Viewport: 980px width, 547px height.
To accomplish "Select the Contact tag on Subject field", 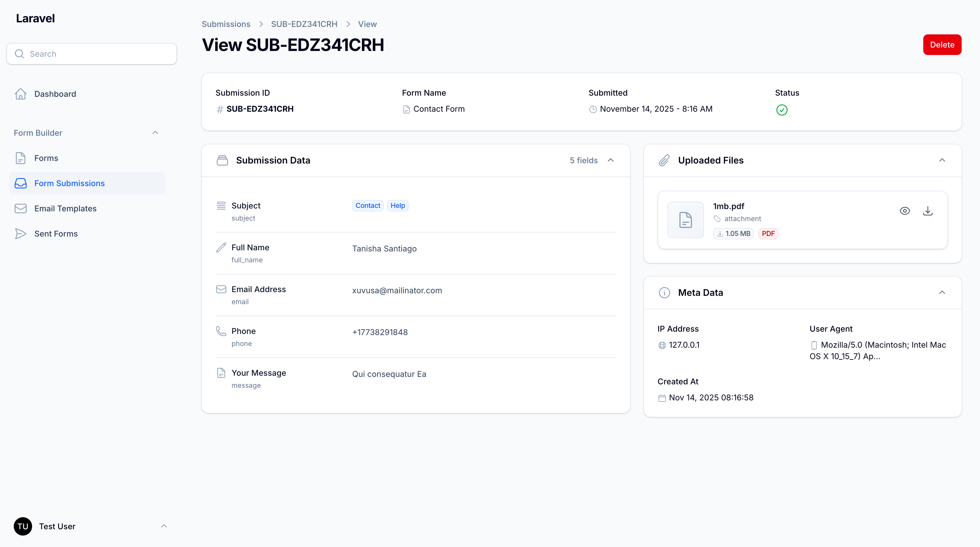I will click(367, 205).
